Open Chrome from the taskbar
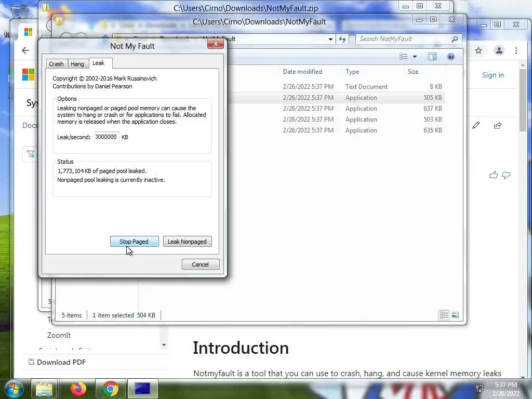This screenshot has width=532, height=399. click(111, 389)
